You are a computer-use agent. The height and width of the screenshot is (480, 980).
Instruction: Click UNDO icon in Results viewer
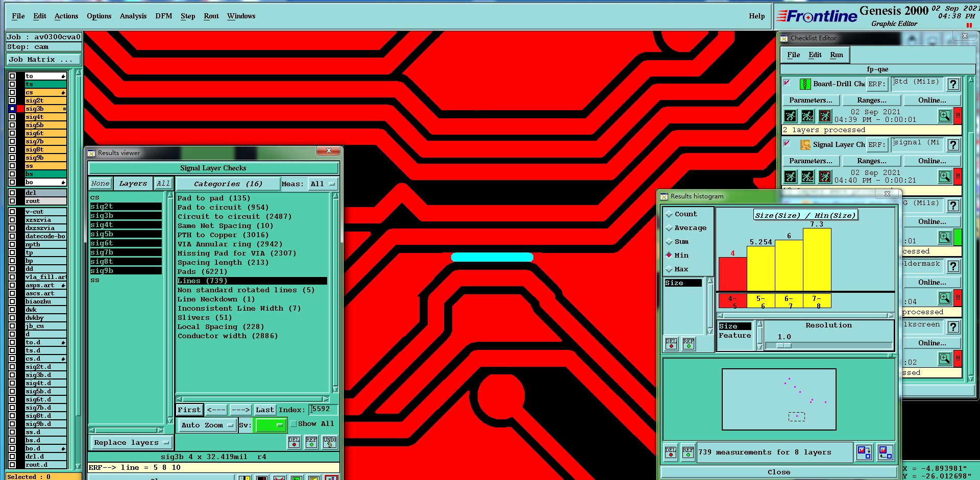[330, 442]
